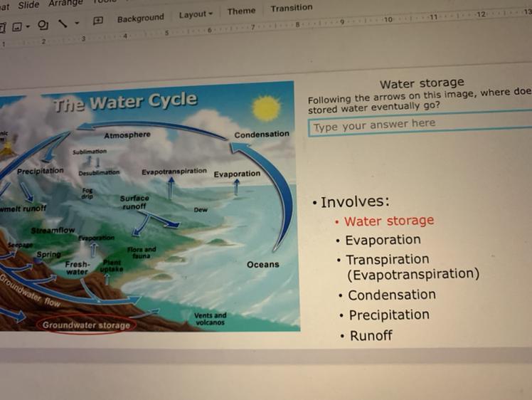Click the 'Runoff' bullet text
Viewport: 532px width, 400px height.
pyautogui.click(x=371, y=335)
